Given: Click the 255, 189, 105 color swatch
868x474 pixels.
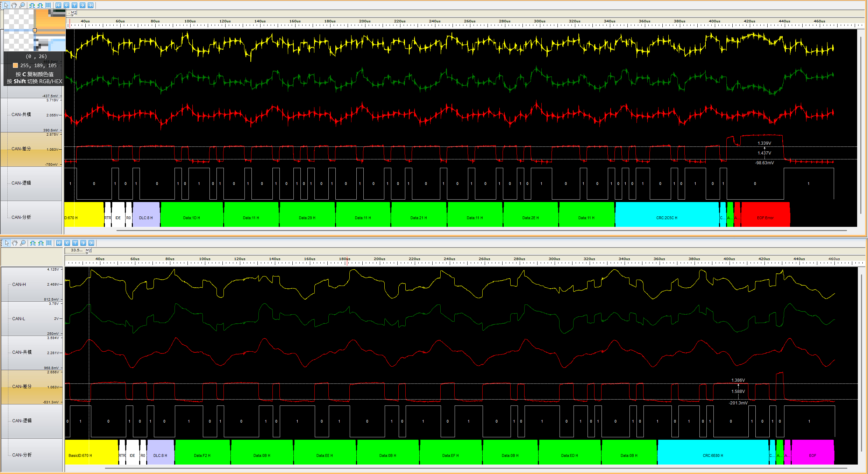Looking at the screenshot, I should pos(15,65).
